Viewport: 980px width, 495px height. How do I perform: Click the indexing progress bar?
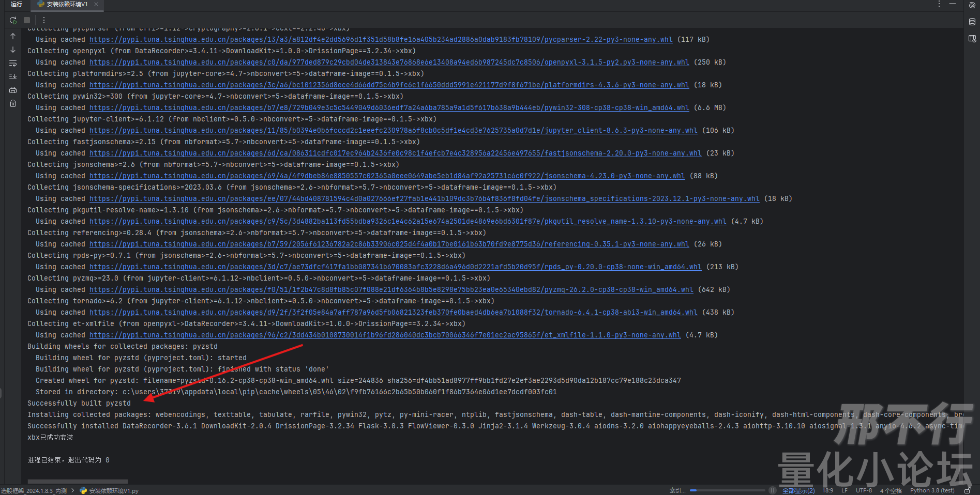(x=727, y=490)
